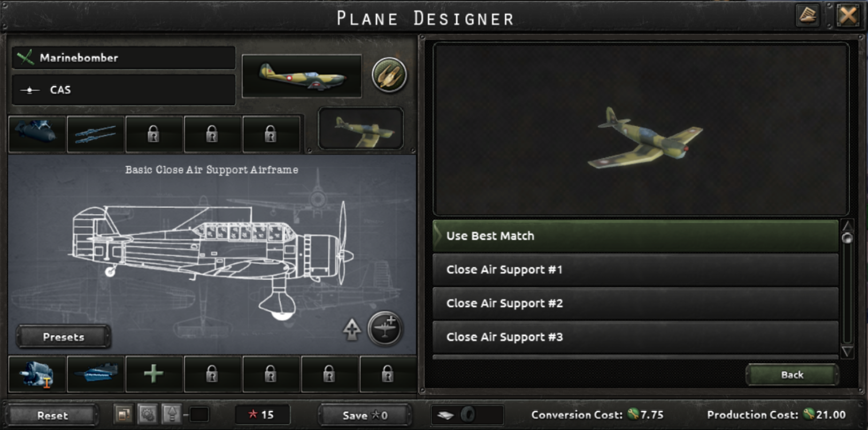The width and height of the screenshot is (868, 430).
Task: Click the gear icon in the bottom bar
Action: coord(148,414)
